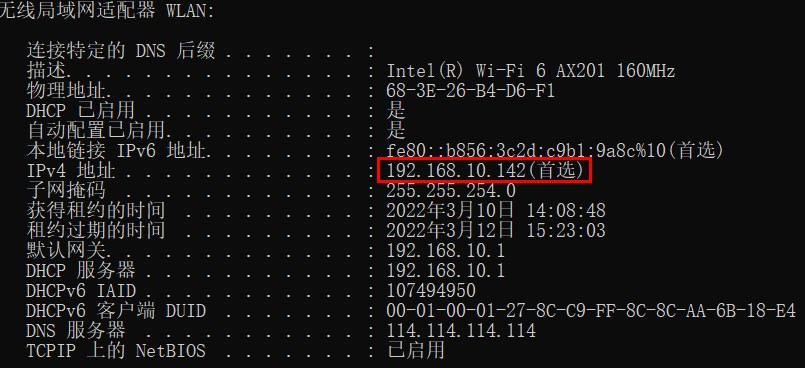Click the 'DHCP 已启用' label
805x368 pixels.
click(81, 110)
